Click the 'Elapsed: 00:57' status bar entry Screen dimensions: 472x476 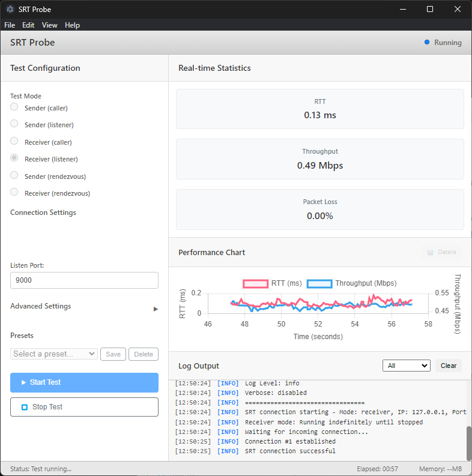(x=377, y=469)
